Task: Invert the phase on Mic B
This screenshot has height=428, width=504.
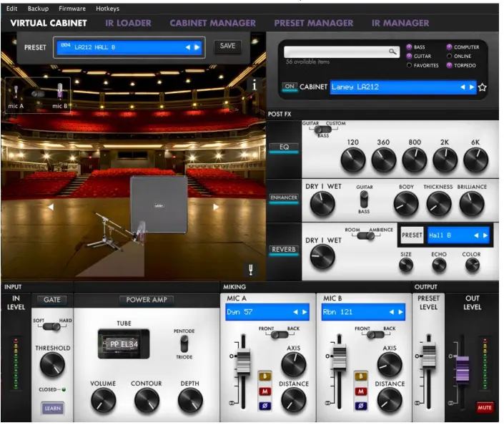Action: [360, 406]
